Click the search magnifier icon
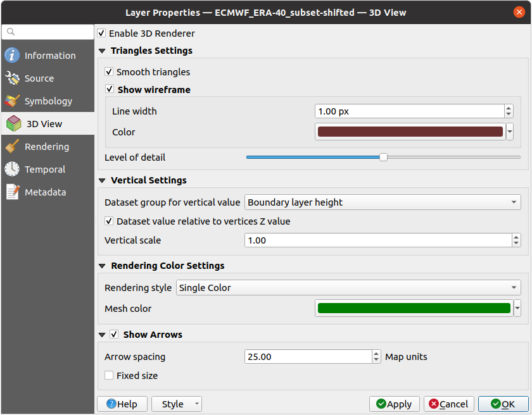This screenshot has width=532, height=415. click(x=11, y=32)
